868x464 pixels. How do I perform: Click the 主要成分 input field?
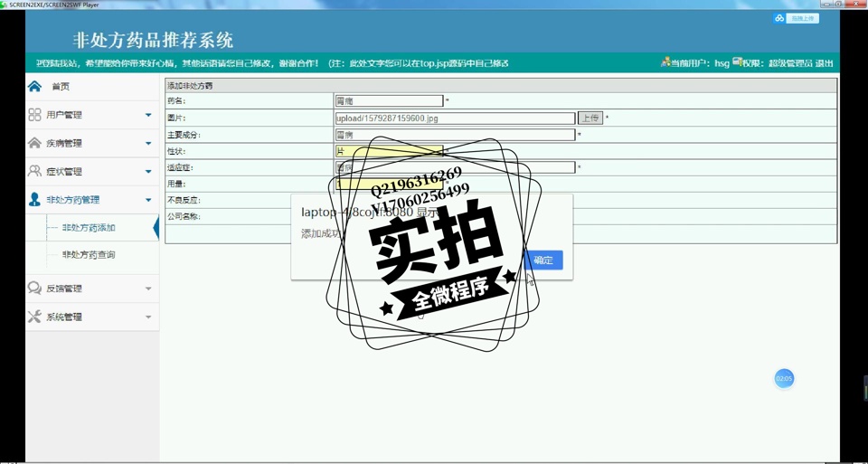coord(454,135)
